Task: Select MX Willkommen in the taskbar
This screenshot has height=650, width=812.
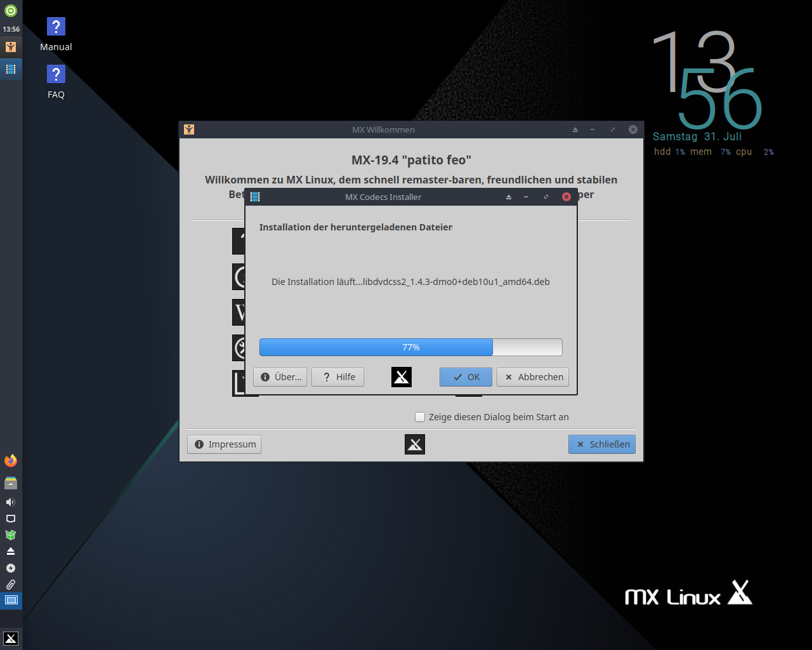Action: [11, 46]
